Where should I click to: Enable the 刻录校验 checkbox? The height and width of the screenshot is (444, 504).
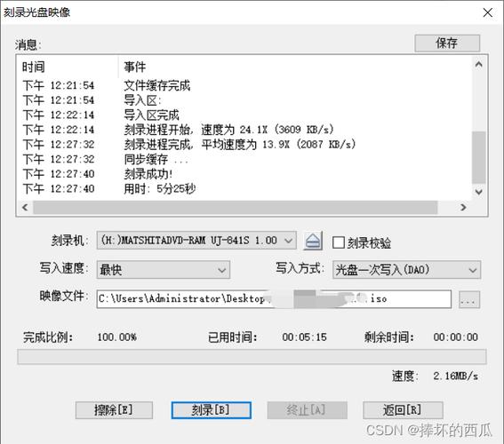pos(339,242)
